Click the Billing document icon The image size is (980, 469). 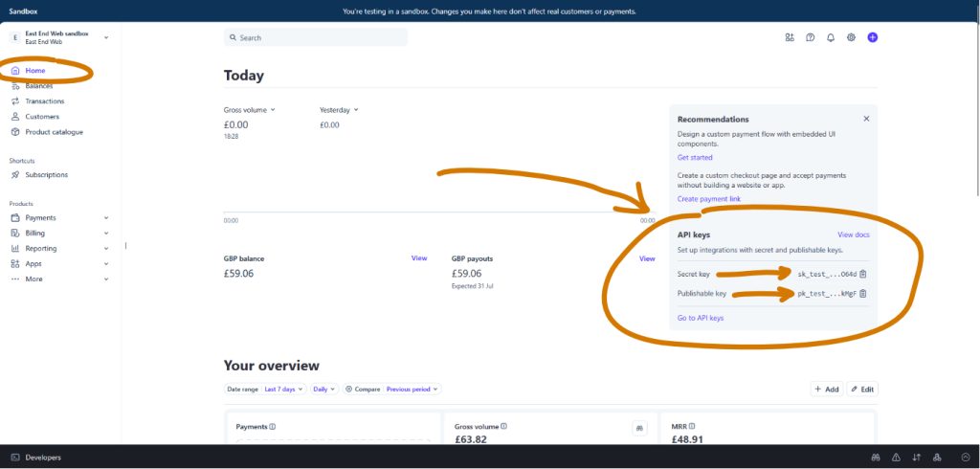[15, 234]
